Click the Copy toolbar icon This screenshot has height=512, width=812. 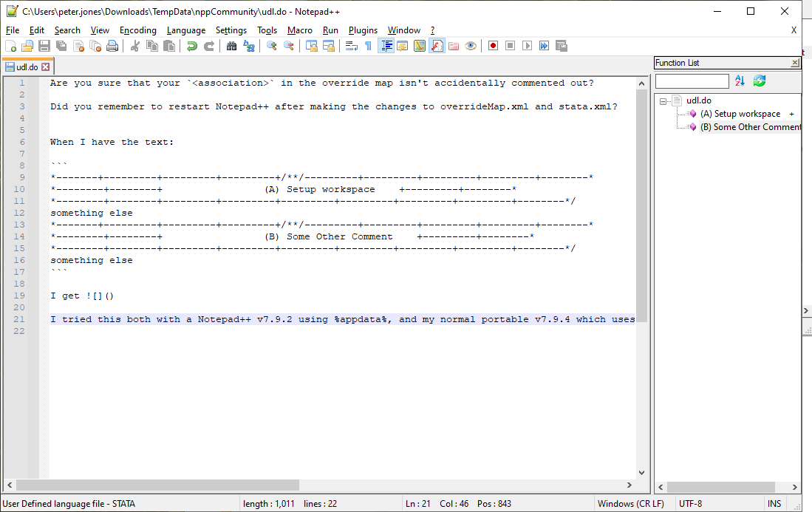(151, 46)
